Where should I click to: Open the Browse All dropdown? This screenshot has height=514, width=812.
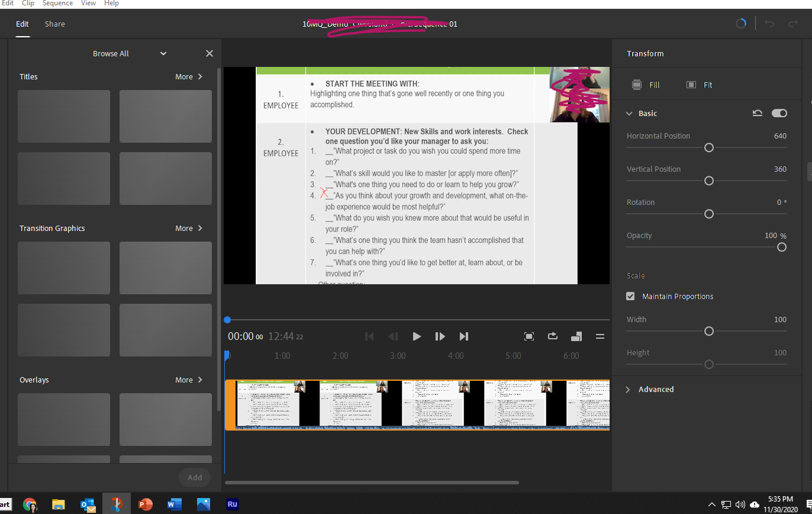(x=163, y=53)
